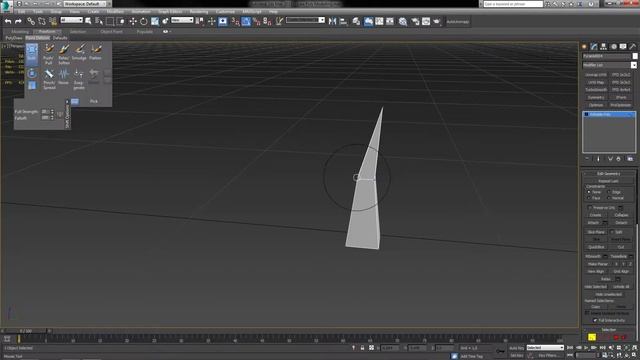Click the Hide Unselected button
Viewport: 640px width, 360px height.
click(x=608, y=294)
